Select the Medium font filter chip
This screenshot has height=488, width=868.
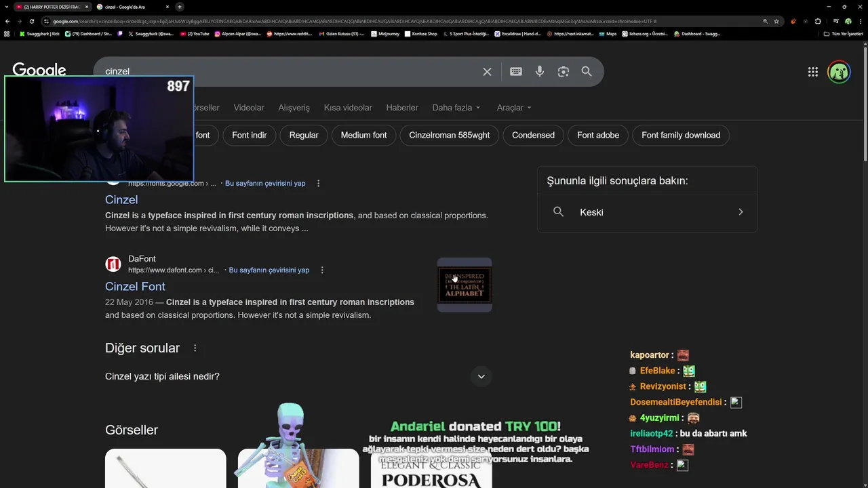pos(363,135)
